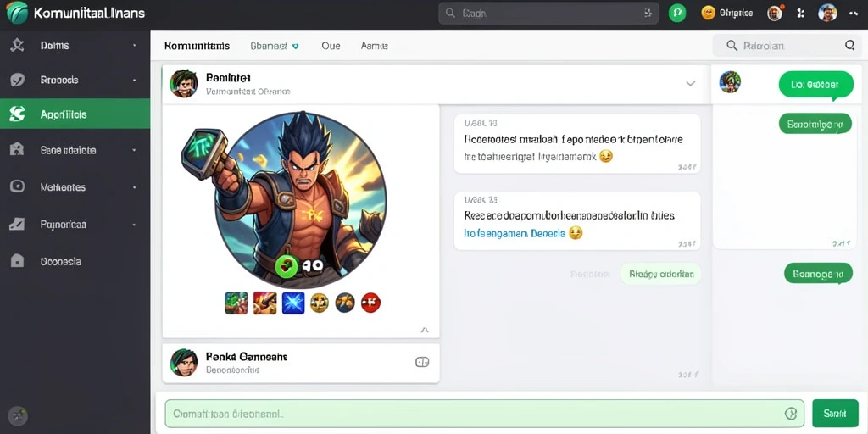Open Sene adelata in the sidebar

tap(75, 150)
